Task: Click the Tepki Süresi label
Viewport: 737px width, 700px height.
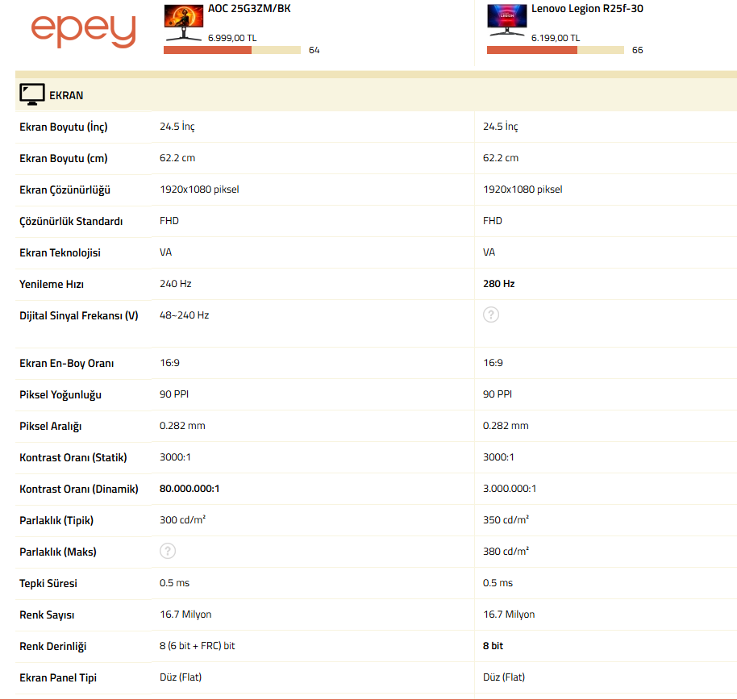Action: click(x=48, y=583)
